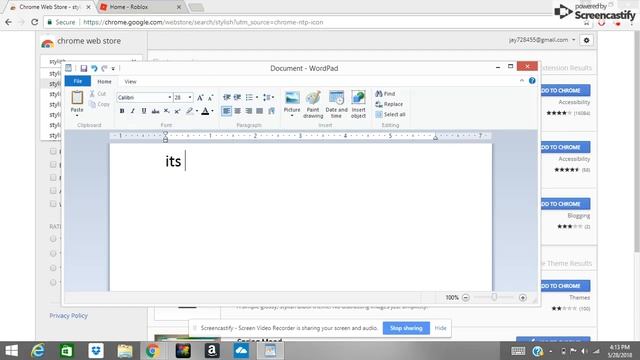Open the Windows Start button

11,351
